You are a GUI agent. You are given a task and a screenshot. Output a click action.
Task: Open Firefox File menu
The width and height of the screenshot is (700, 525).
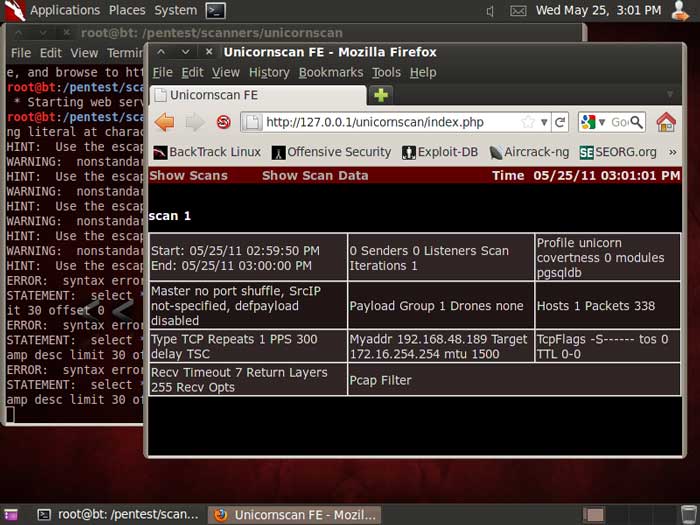coord(162,72)
